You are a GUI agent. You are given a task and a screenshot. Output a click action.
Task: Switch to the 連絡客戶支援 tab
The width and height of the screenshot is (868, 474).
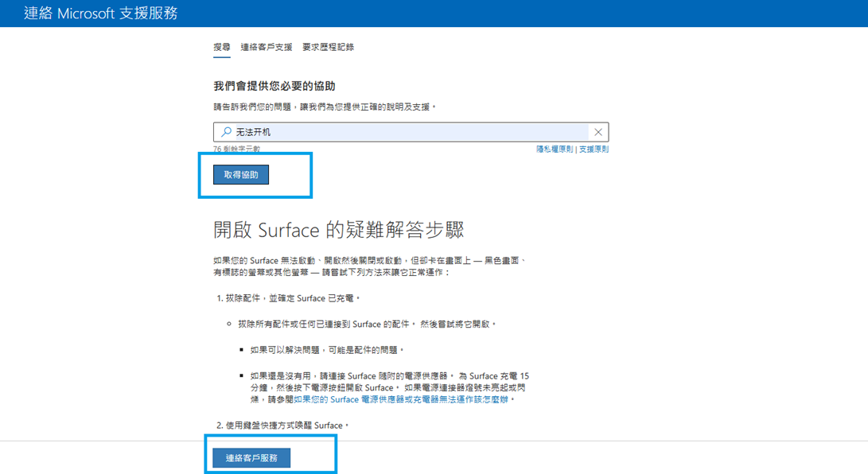click(267, 47)
